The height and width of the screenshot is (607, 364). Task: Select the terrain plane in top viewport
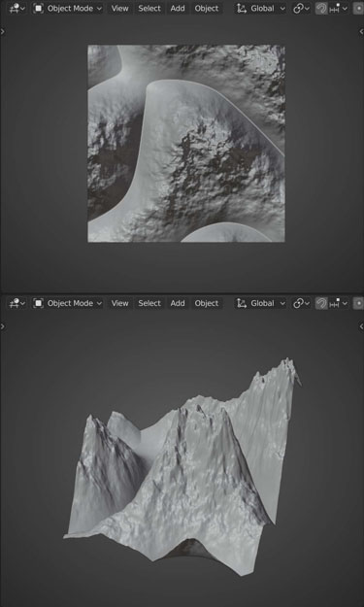186,144
